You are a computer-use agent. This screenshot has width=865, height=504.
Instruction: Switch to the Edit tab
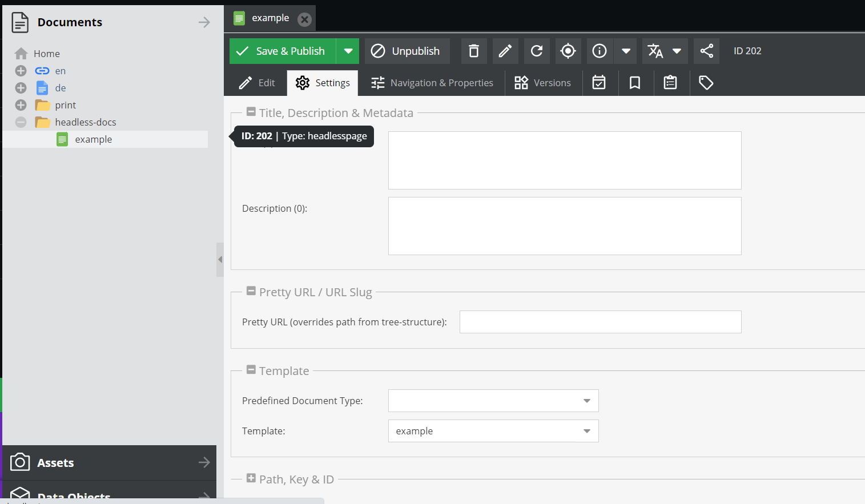(257, 83)
